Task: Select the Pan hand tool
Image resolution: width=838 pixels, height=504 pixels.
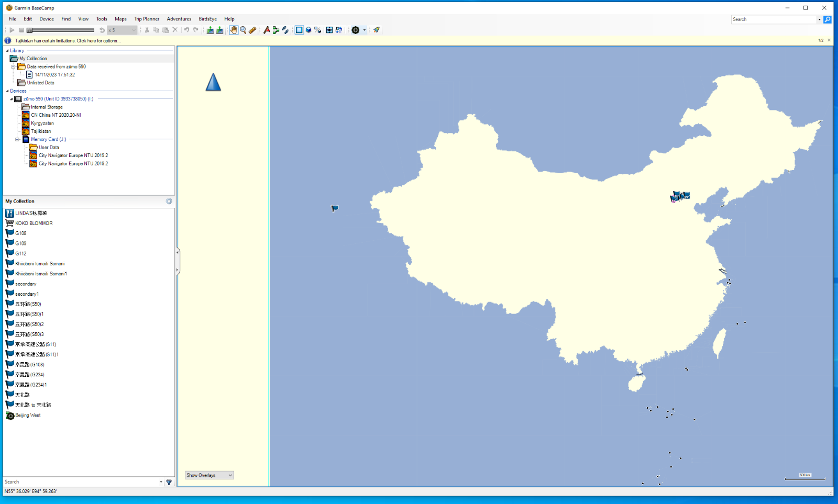Action: [234, 30]
